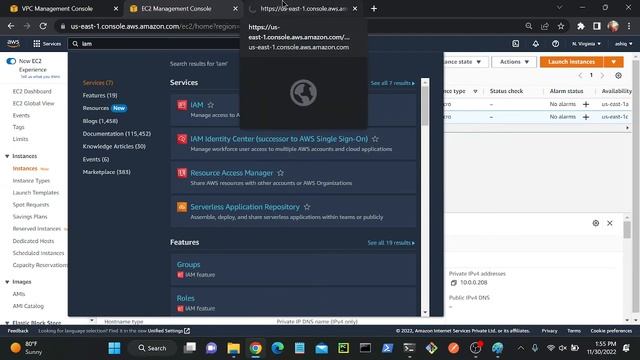Reload the browser page
The width and height of the screenshot is (640, 360).
tap(43, 26)
